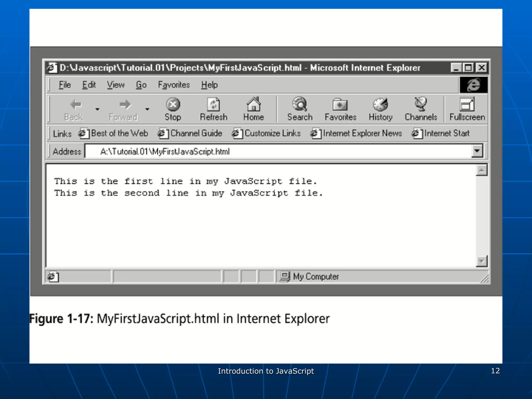Minimize the Internet Explorer window
Screen dimensions: 532x399
(x=456, y=68)
